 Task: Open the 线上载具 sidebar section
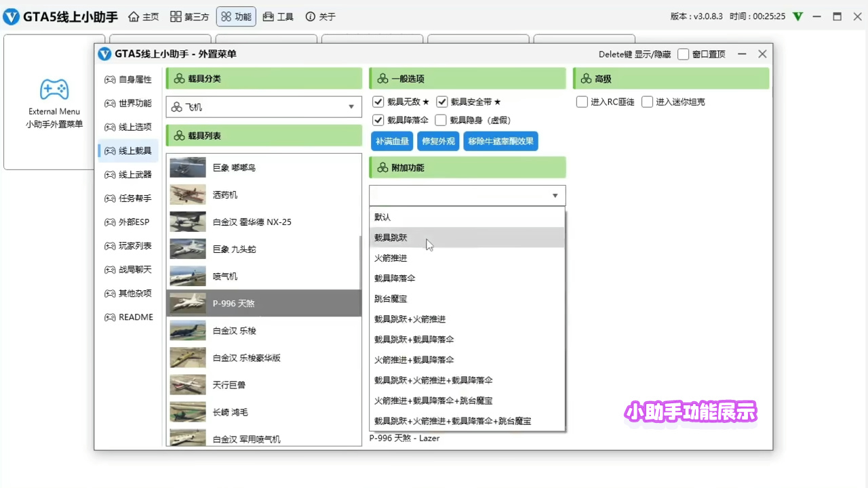[x=128, y=150]
